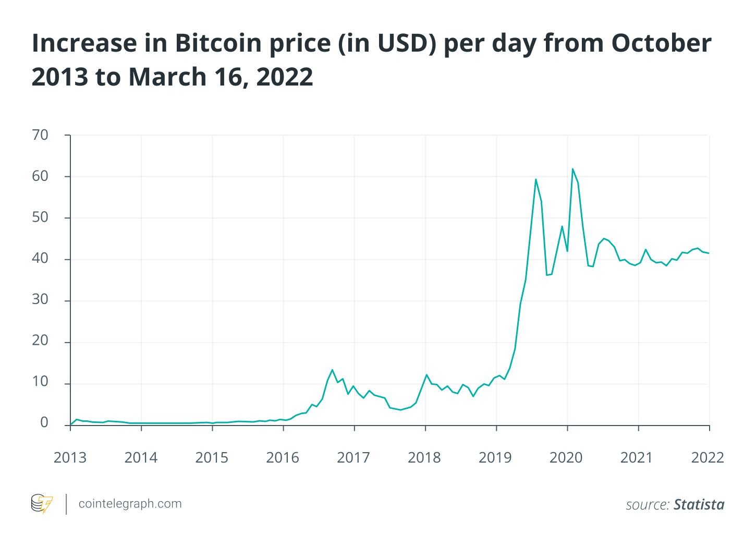The image size is (756, 546).
Task: Open the cointelegraph.com link
Action: point(130,504)
